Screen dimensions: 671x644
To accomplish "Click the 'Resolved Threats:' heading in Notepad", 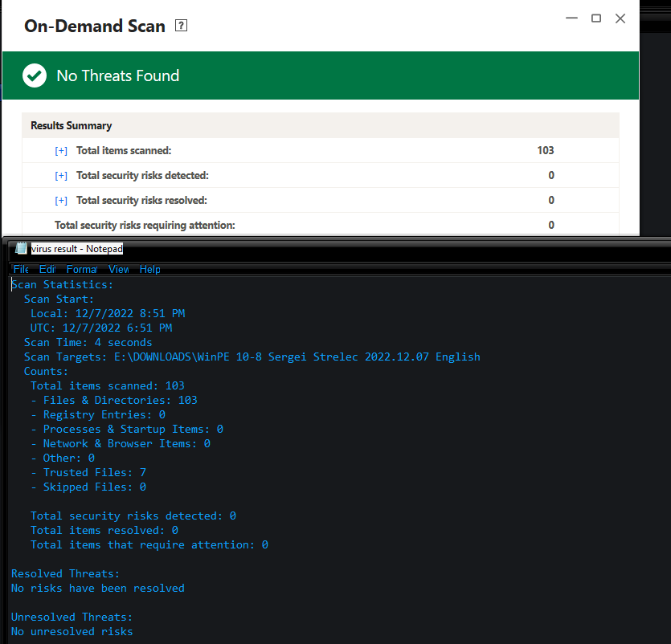I will [65, 573].
